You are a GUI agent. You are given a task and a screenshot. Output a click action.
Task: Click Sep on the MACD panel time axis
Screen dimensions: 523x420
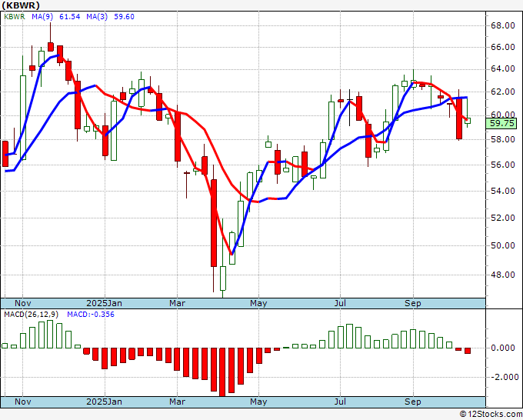point(413,402)
